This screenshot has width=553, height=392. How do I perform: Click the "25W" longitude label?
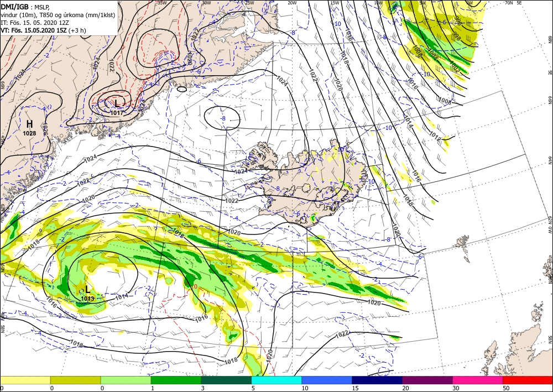[x=249, y=2]
